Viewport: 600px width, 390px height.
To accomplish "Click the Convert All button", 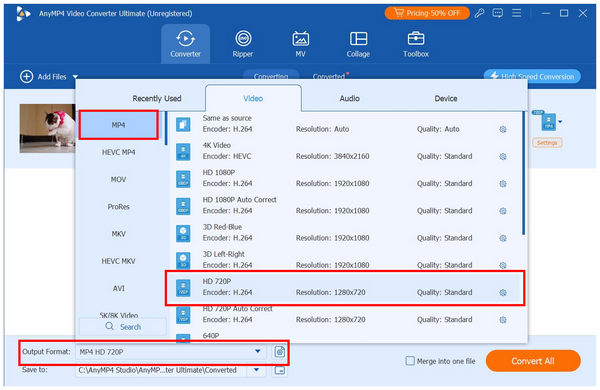I will [533, 361].
